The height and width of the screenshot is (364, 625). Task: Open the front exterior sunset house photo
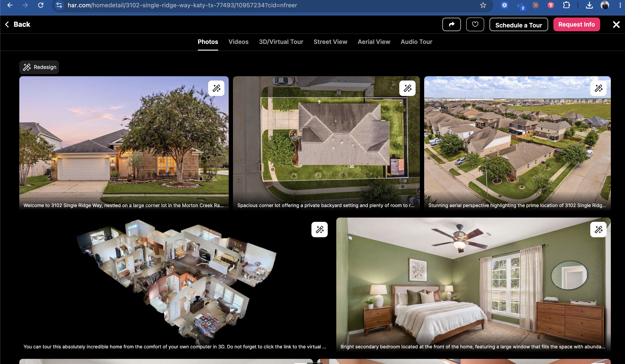point(124,143)
